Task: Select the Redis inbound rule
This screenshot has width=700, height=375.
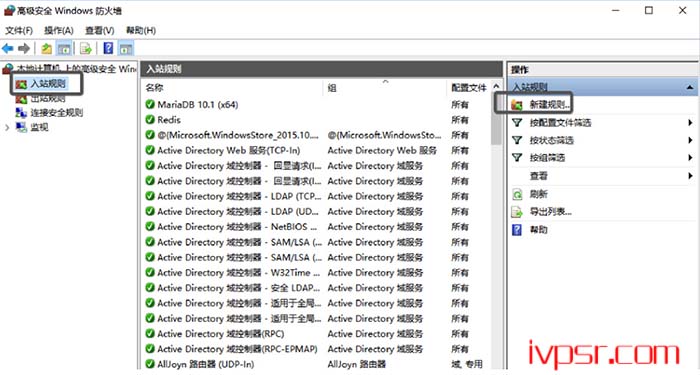Action: point(169,120)
